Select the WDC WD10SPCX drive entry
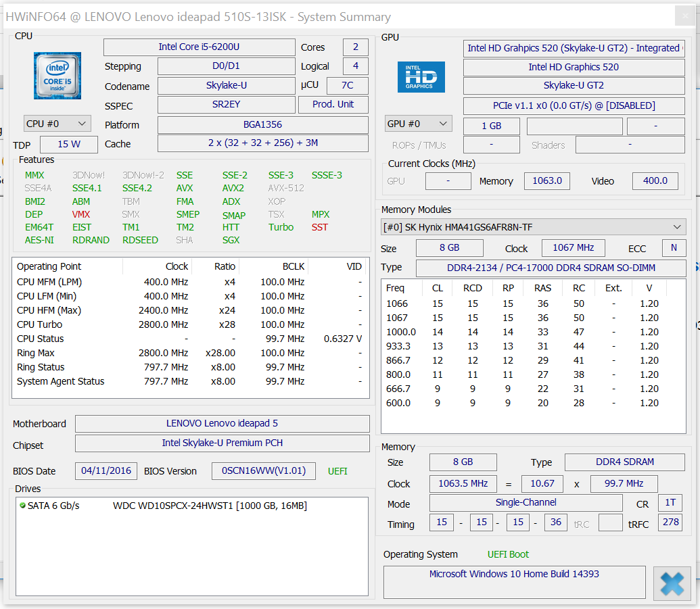700x609 pixels. (x=210, y=506)
